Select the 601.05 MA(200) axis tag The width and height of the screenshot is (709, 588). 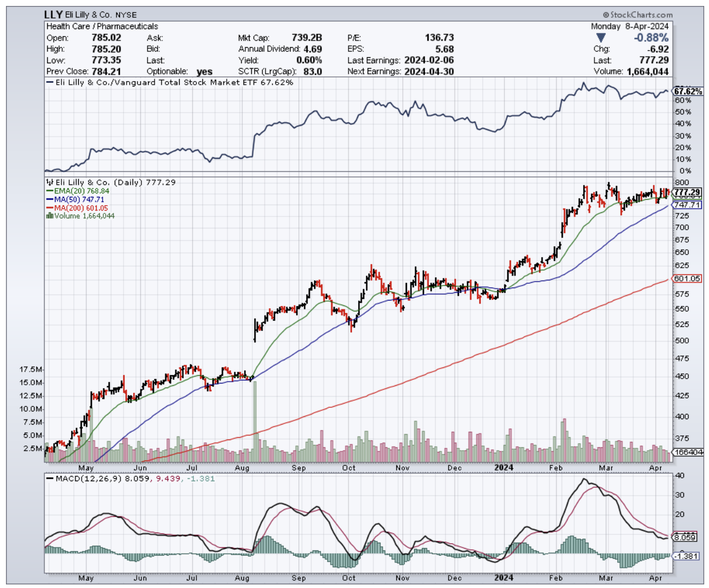point(686,278)
